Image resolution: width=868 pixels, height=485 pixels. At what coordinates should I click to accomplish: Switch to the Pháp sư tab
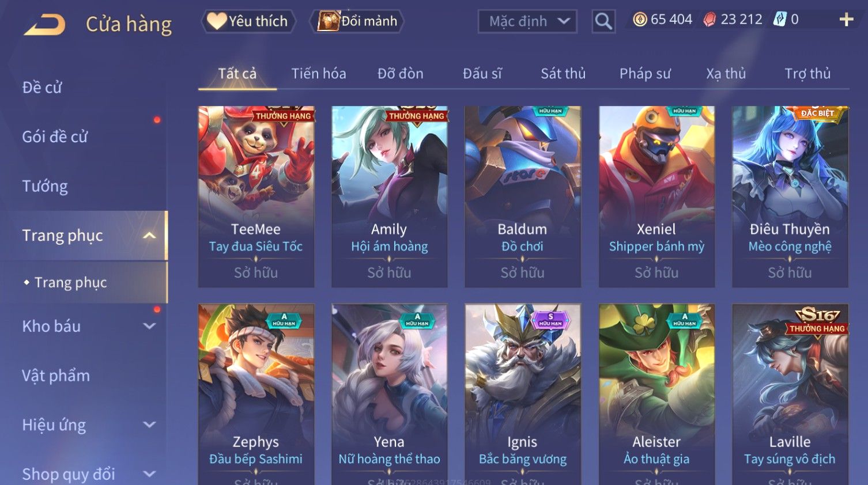coord(645,74)
